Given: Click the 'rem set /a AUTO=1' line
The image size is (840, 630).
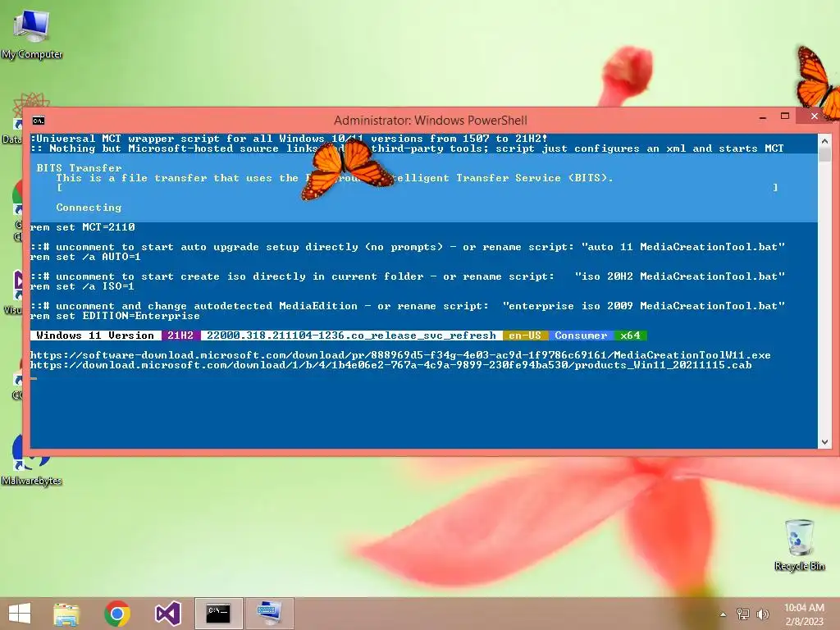Looking at the screenshot, I should coord(85,257).
